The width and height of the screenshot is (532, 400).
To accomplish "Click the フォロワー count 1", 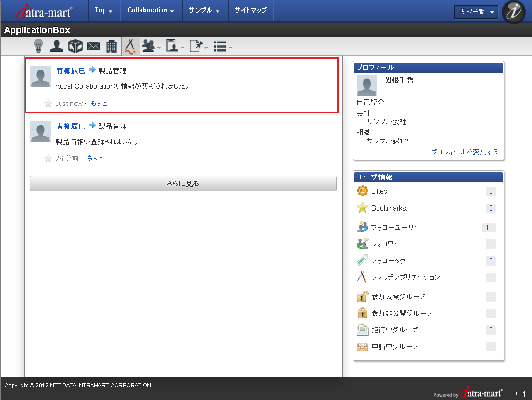I will click(x=490, y=244).
